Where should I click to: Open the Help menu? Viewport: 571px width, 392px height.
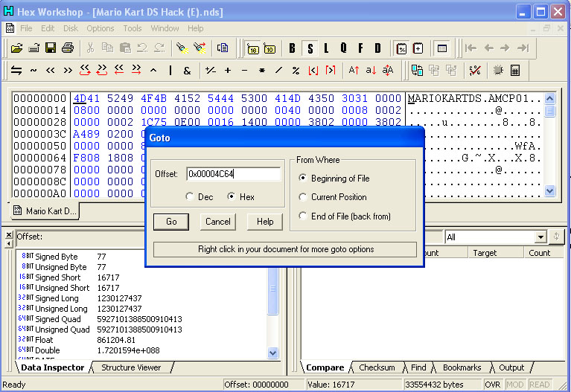[x=196, y=28]
